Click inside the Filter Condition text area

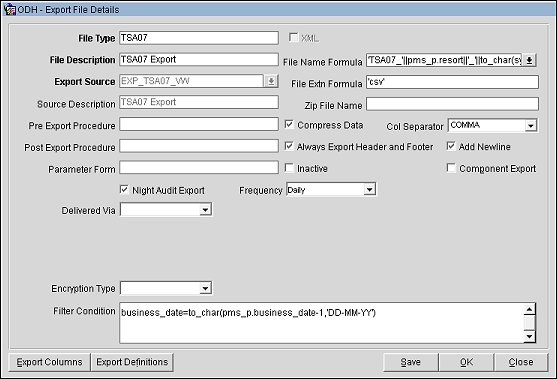(321, 323)
